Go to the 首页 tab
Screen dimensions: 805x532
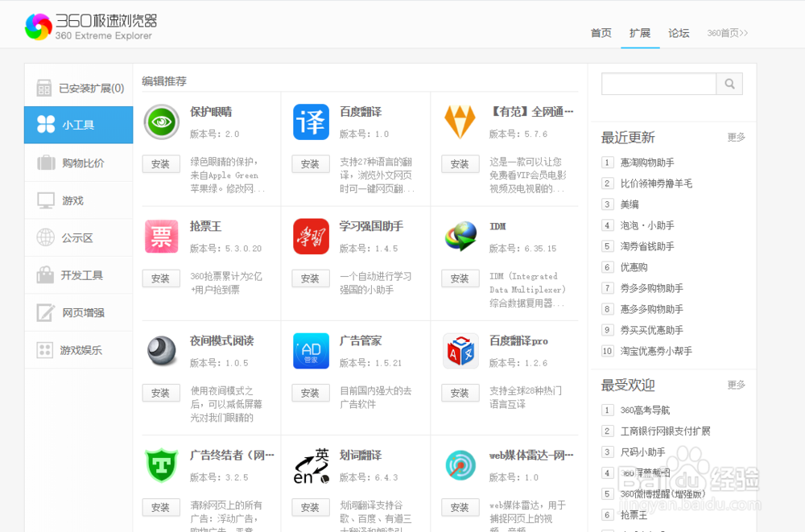point(601,33)
